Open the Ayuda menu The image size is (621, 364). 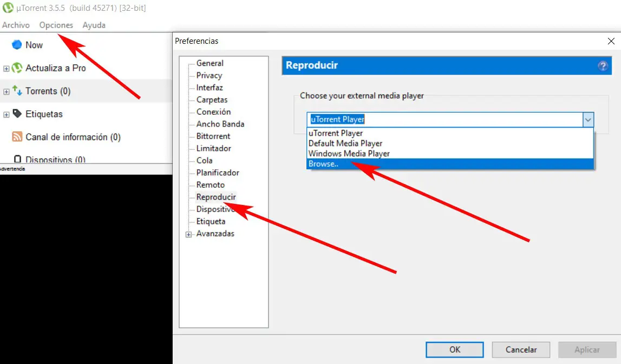coord(94,25)
